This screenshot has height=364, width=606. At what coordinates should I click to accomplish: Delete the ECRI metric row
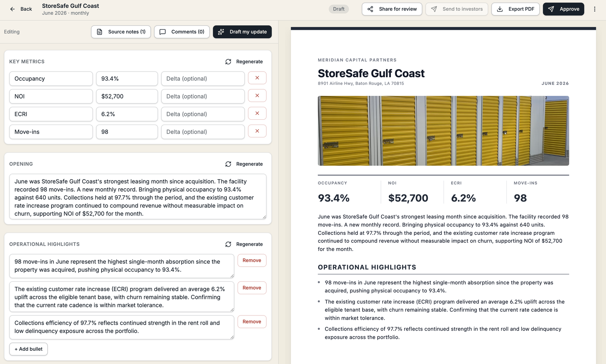tap(257, 114)
